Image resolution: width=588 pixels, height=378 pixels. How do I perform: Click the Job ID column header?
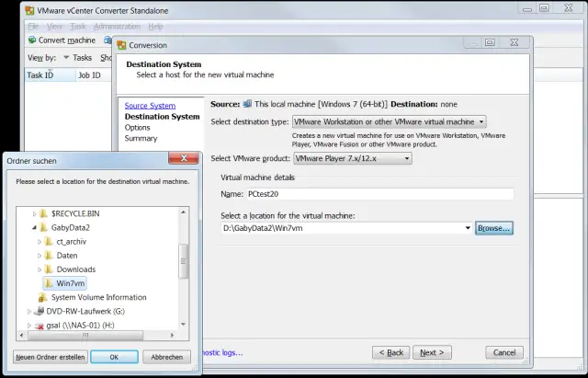(94, 75)
